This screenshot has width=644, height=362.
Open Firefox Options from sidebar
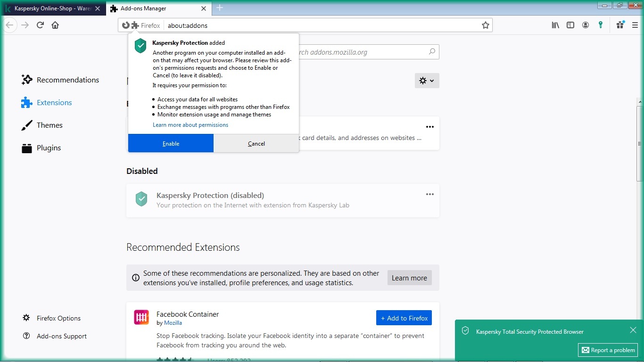pyautogui.click(x=52, y=318)
